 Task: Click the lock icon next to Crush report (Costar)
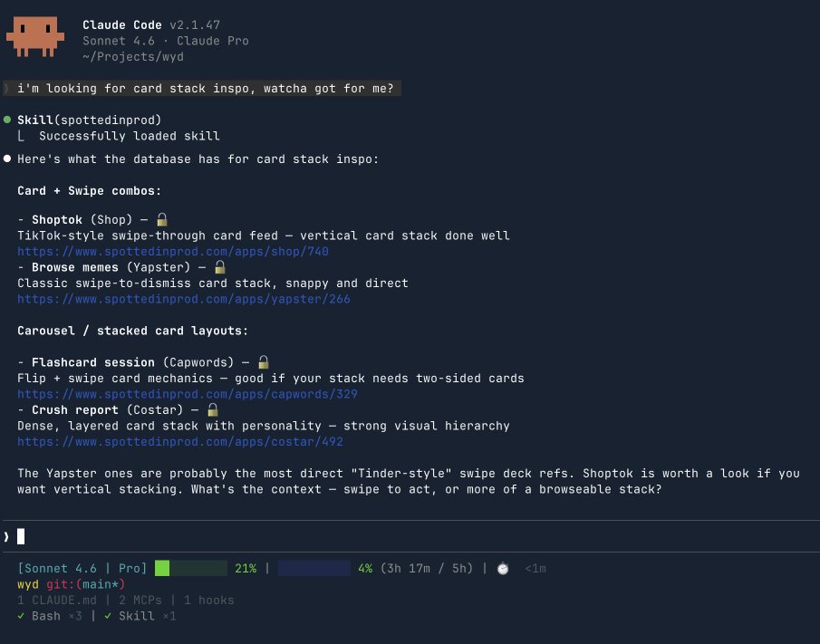coord(213,409)
